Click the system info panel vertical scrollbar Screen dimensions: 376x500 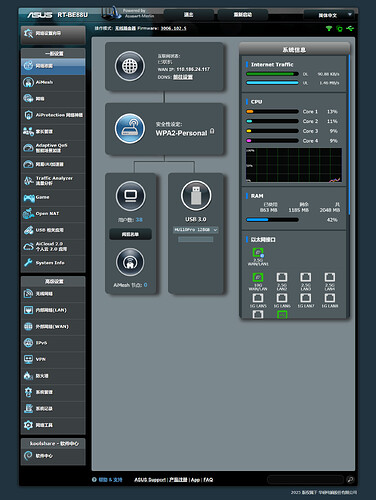[x=349, y=135]
